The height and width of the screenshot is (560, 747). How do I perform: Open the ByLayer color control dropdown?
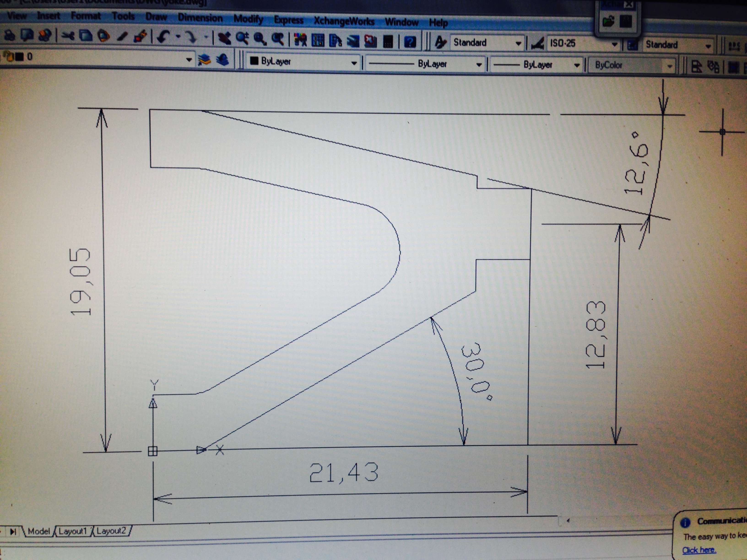pos(354,63)
